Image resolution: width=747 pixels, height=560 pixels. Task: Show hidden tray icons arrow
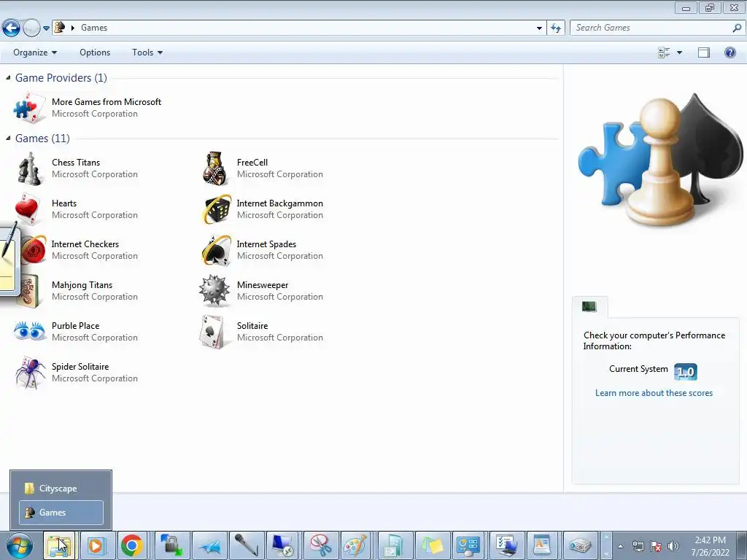tap(620, 546)
